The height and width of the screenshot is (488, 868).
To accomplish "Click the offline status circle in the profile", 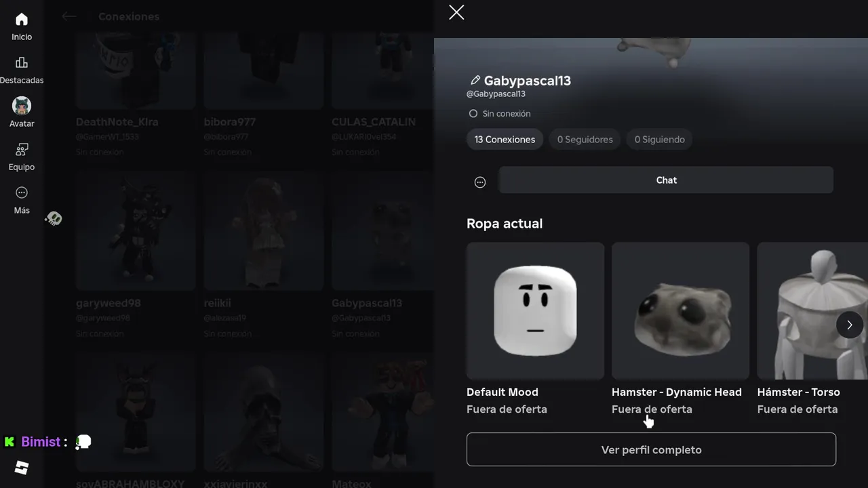I will pos(473,114).
